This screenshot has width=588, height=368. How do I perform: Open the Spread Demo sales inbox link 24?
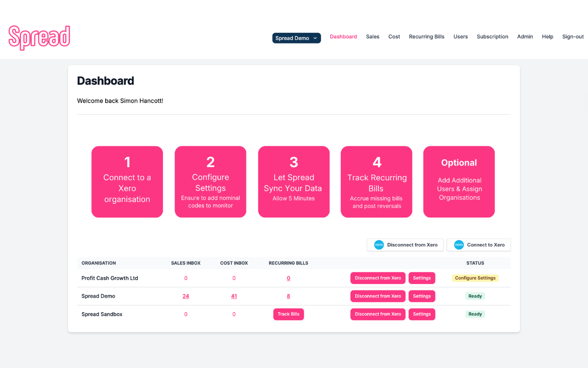pos(186,296)
